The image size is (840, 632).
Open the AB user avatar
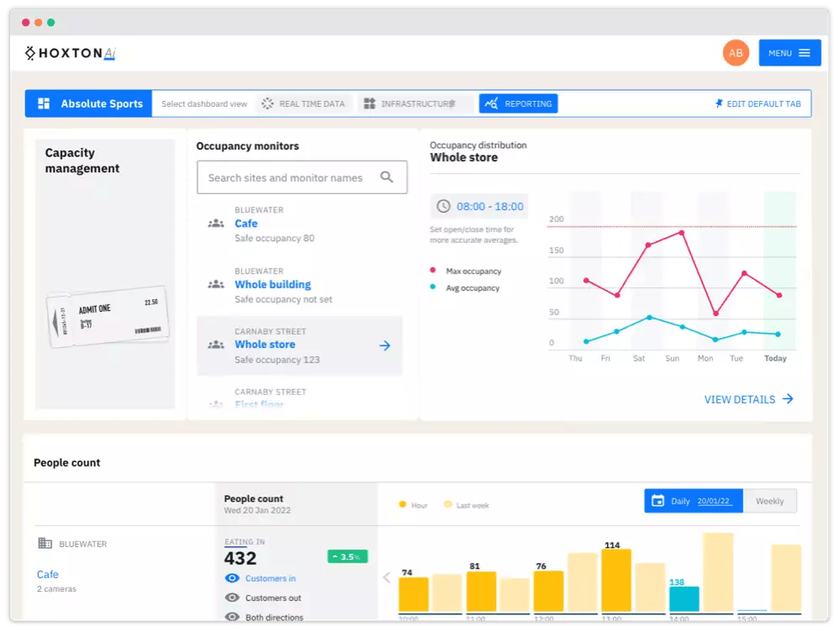pos(736,53)
